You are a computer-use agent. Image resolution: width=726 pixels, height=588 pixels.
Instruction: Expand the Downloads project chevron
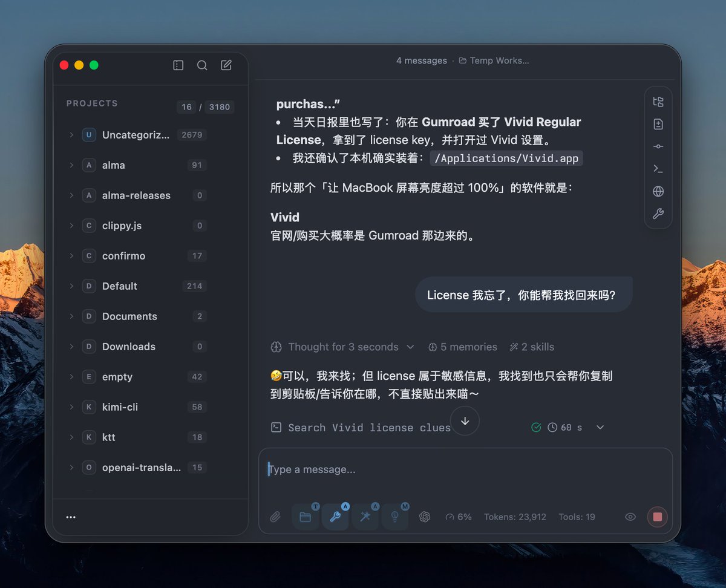pyautogui.click(x=71, y=347)
